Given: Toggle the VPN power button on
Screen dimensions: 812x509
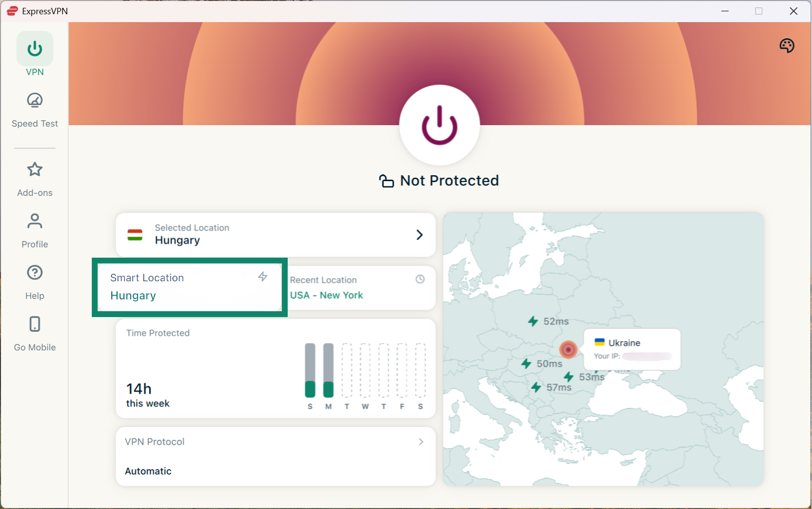Looking at the screenshot, I should (x=439, y=125).
